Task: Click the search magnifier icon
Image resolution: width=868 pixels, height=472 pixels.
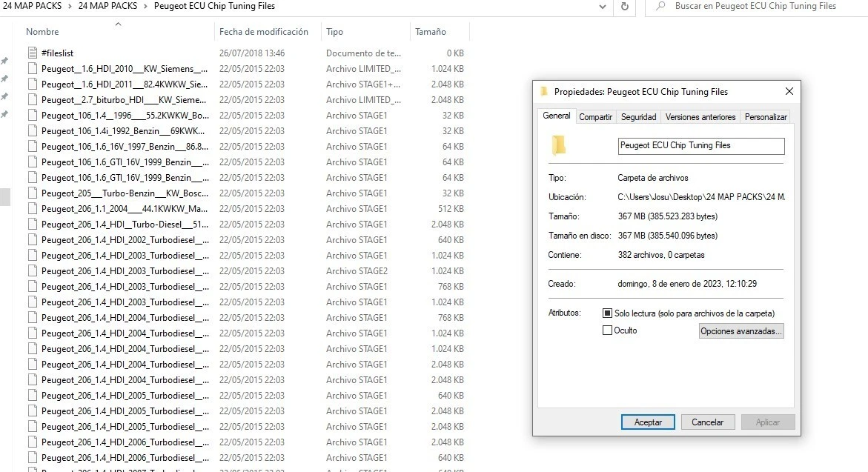Action: point(660,7)
